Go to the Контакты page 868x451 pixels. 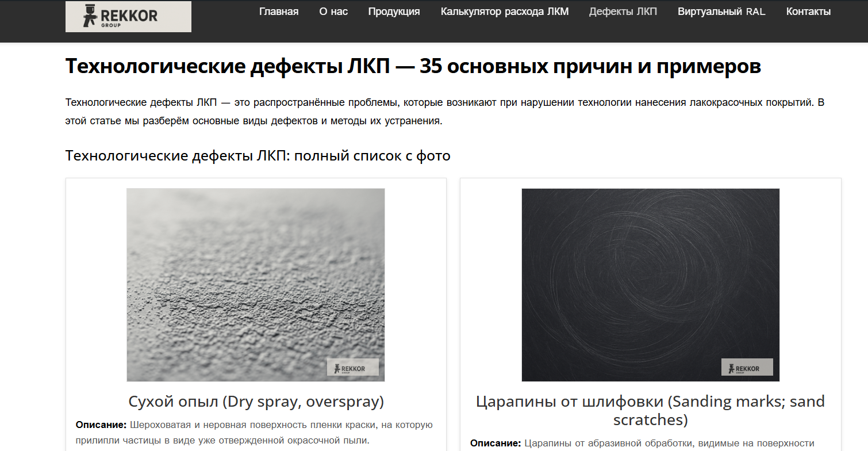pyautogui.click(x=808, y=12)
